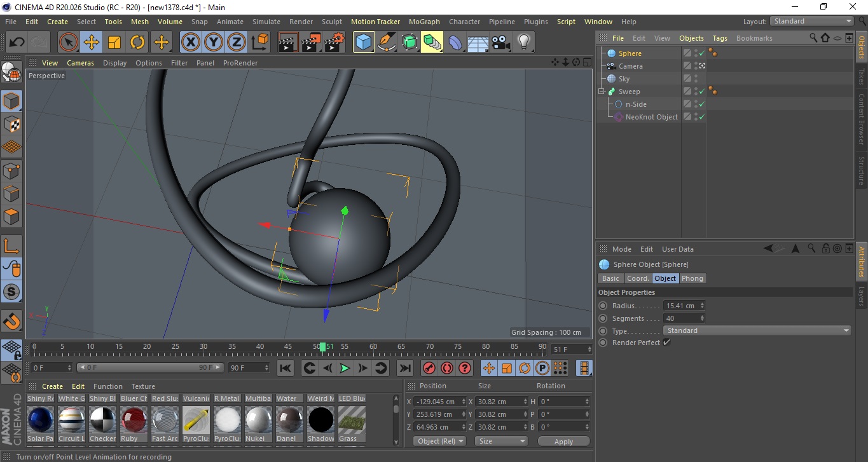This screenshot has width=868, height=462.
Task: Click the timeline current frame marker
Action: click(x=323, y=346)
